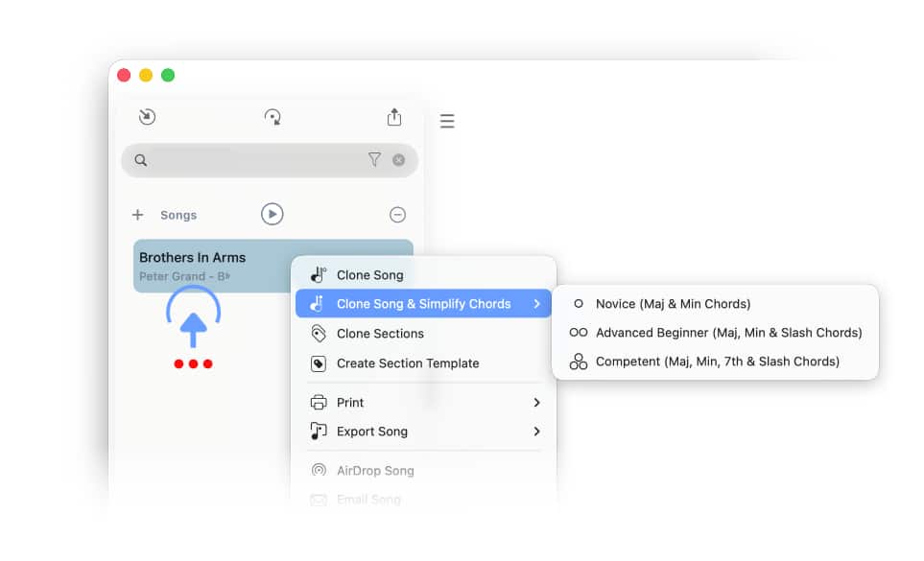Click the single circle Novice icon
924x561 pixels.
point(579,304)
